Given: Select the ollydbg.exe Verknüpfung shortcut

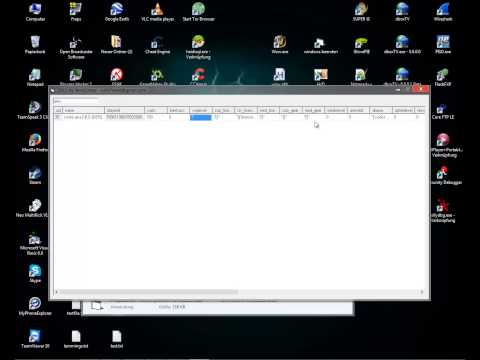Looking at the screenshot, I should [443, 211].
